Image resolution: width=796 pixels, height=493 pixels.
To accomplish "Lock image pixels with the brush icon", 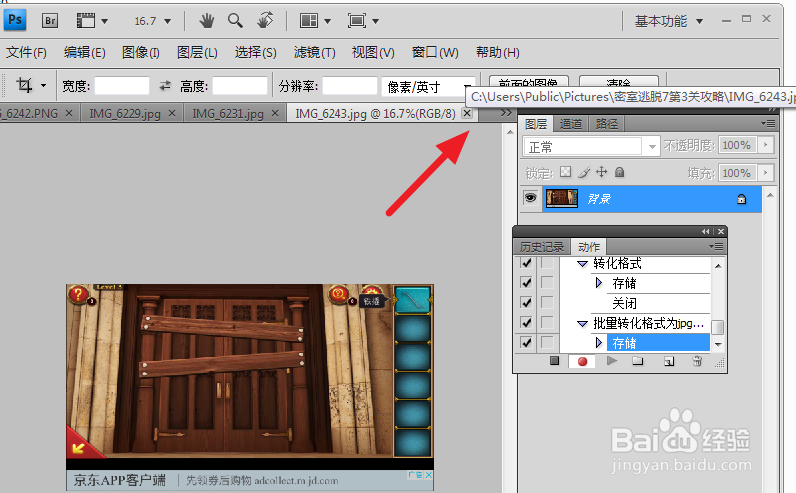I will coord(584,173).
